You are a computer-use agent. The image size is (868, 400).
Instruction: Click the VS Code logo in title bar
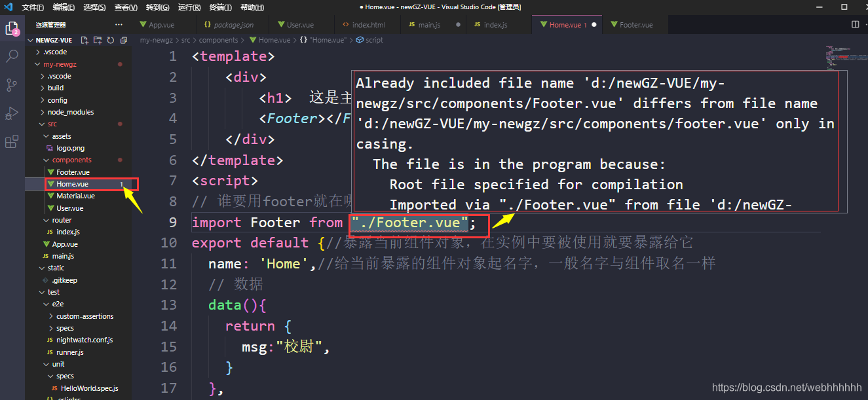point(9,7)
